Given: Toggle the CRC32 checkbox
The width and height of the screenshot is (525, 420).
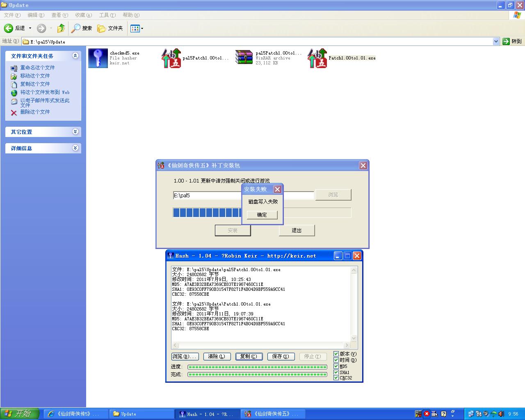Looking at the screenshot, I should [x=336, y=378].
